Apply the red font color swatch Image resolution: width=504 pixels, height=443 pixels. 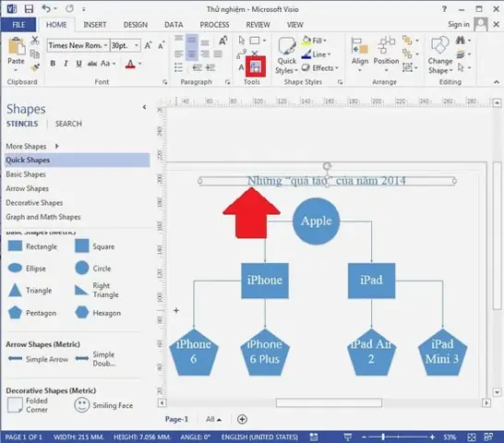(x=130, y=64)
